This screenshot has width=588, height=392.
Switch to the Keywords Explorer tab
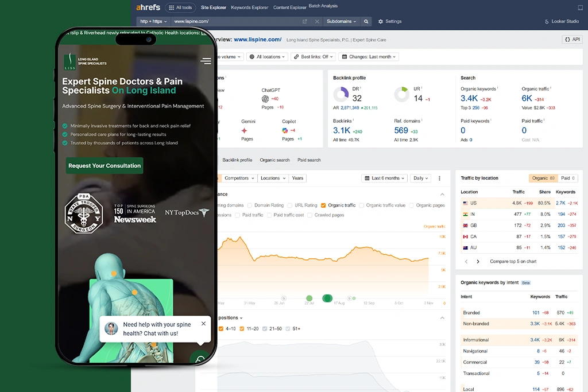click(249, 7)
